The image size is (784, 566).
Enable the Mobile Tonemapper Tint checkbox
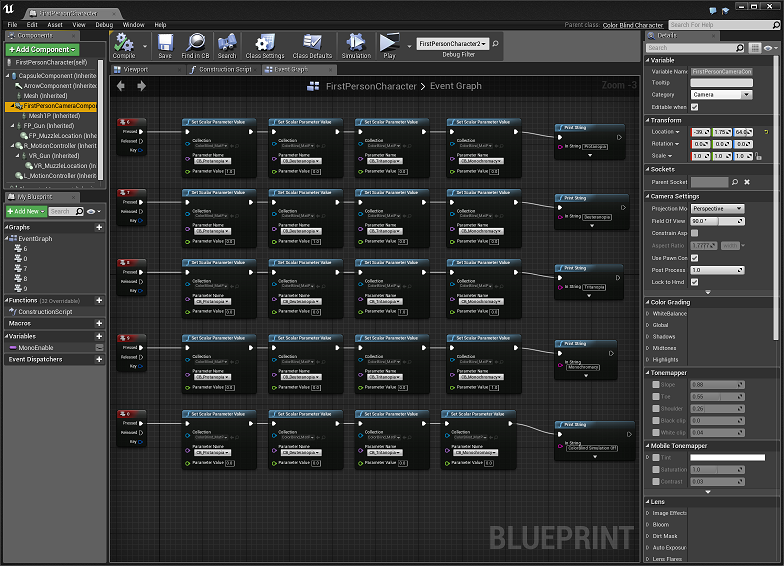click(656, 458)
